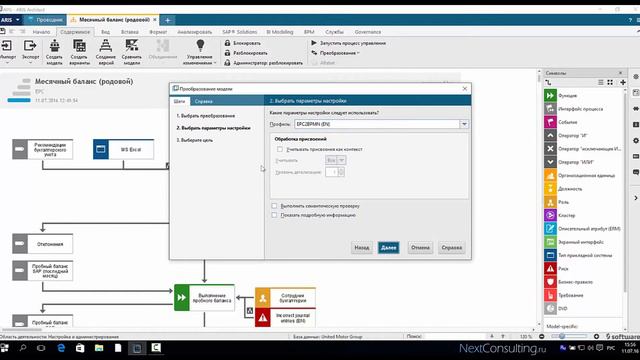Enable Показать подробную информацию checkbox
The image size is (640, 360).
tap(274, 215)
